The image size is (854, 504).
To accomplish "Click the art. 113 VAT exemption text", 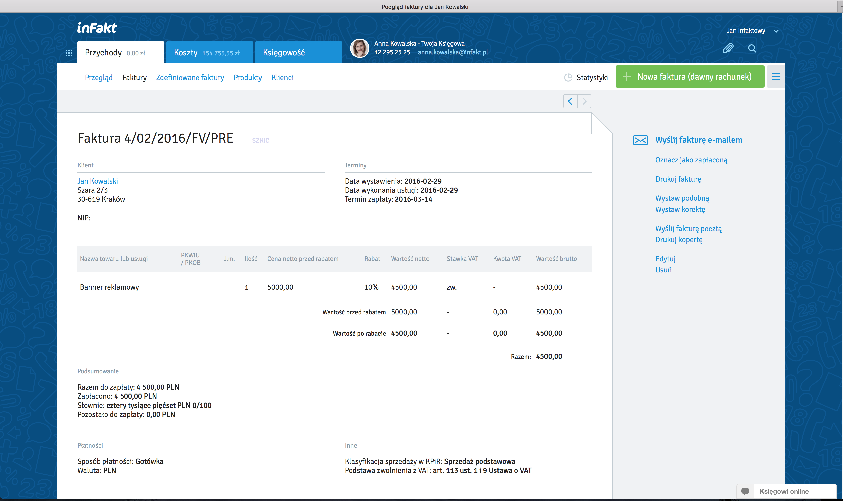I will pos(482,471).
